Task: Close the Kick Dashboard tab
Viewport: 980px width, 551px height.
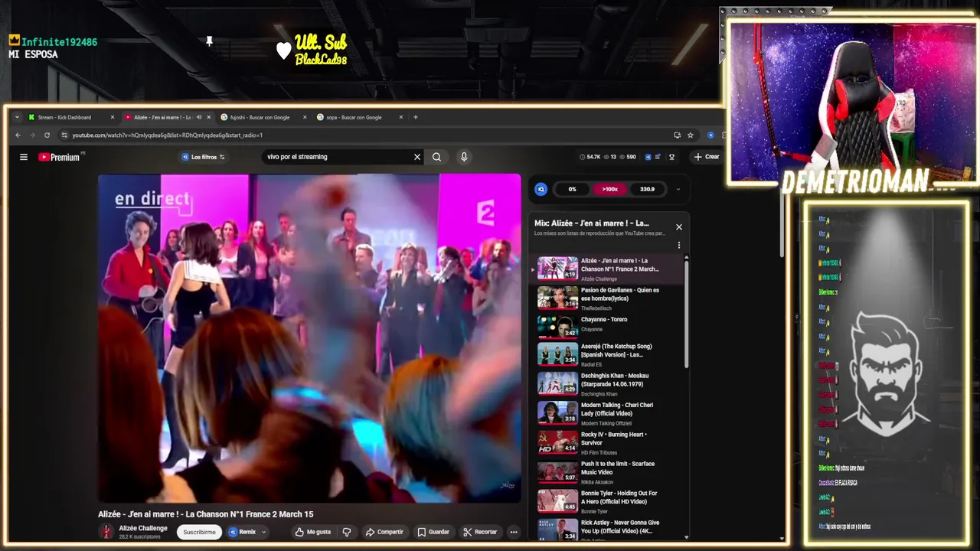Action: pyautogui.click(x=113, y=117)
